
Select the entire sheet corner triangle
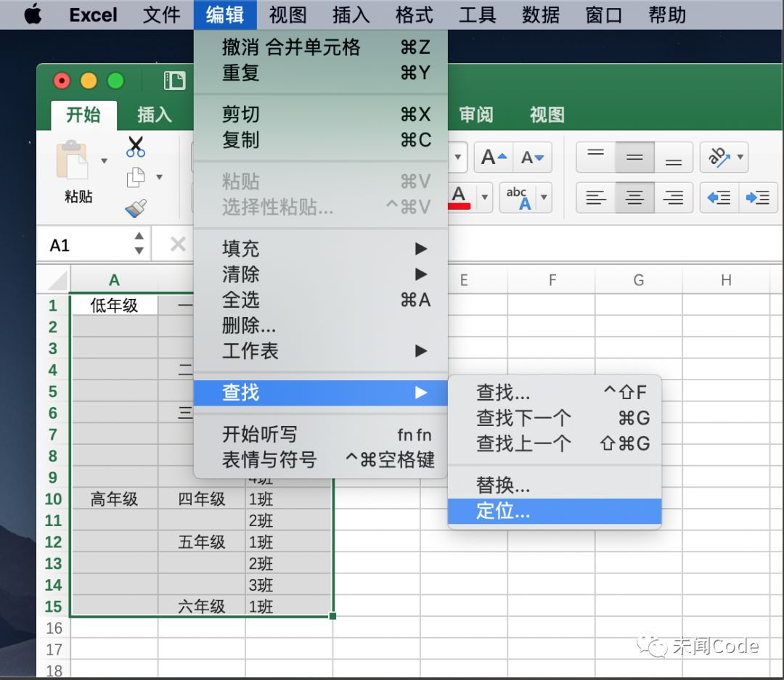tap(57, 281)
